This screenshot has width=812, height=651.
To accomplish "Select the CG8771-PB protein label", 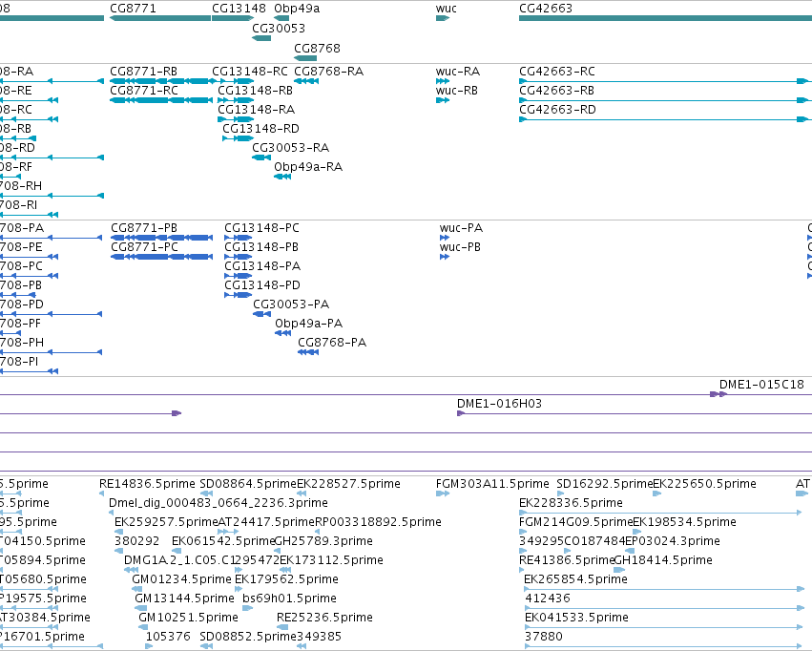I will click(144, 228).
